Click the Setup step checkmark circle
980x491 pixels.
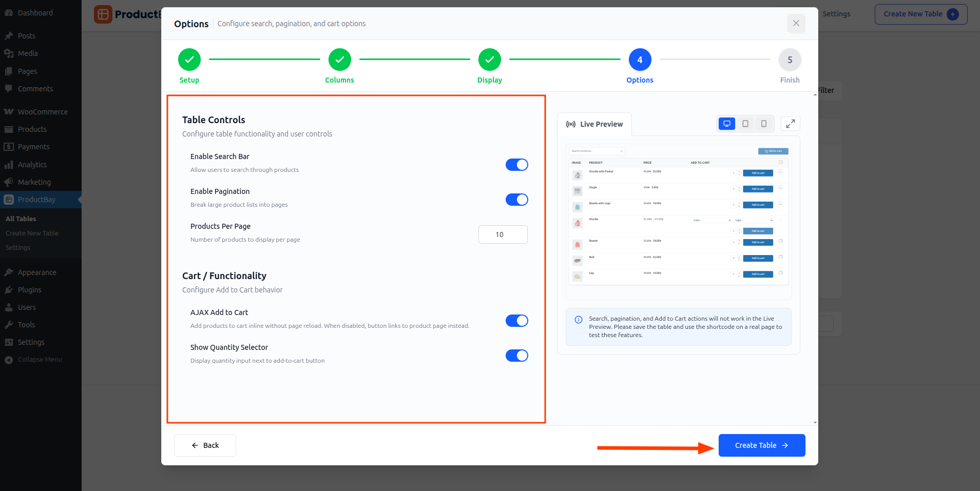(189, 60)
